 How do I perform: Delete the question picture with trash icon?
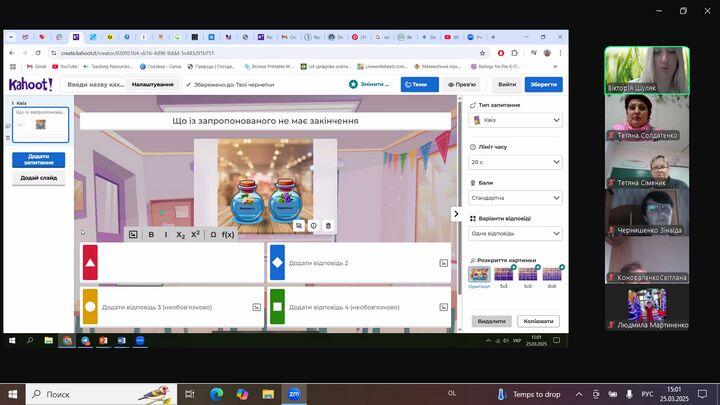pos(328,225)
